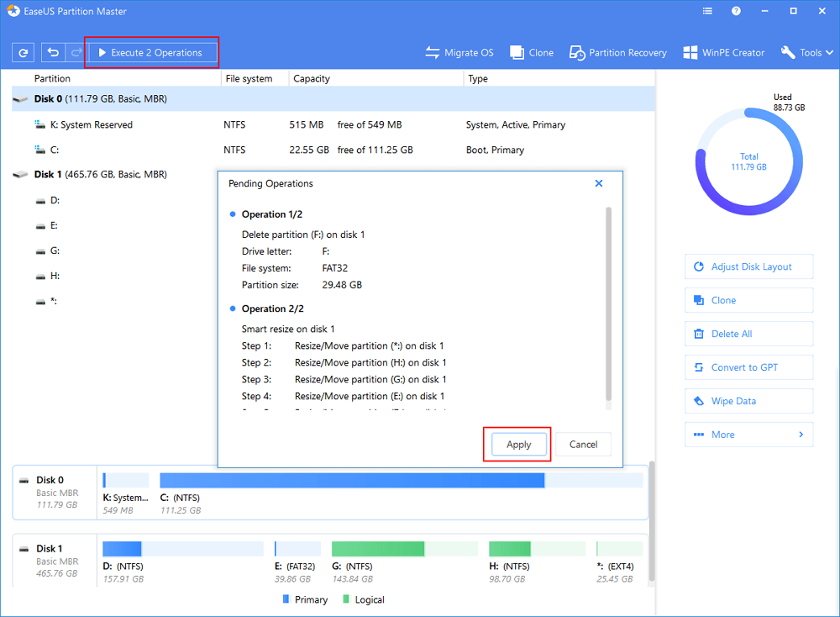Undo the last pending operation
The height and width of the screenshot is (617, 840).
tap(53, 52)
